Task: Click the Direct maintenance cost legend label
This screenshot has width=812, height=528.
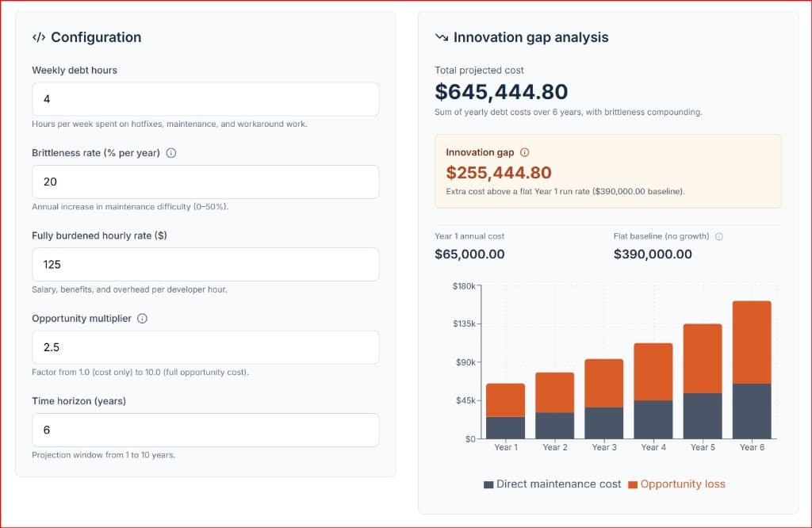Action: point(558,484)
